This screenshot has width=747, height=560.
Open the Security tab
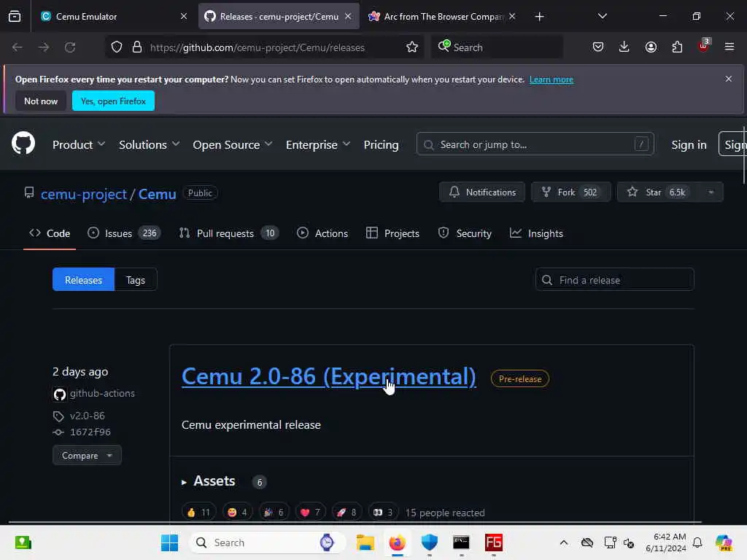pos(465,233)
